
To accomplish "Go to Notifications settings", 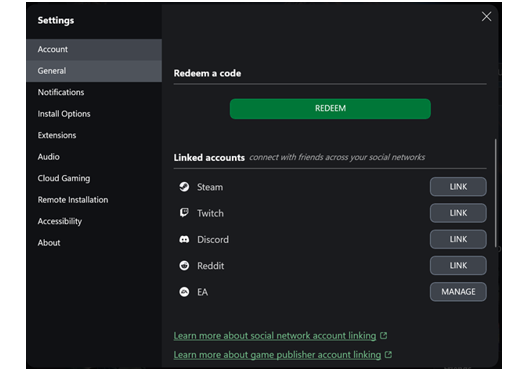I will point(94,92).
